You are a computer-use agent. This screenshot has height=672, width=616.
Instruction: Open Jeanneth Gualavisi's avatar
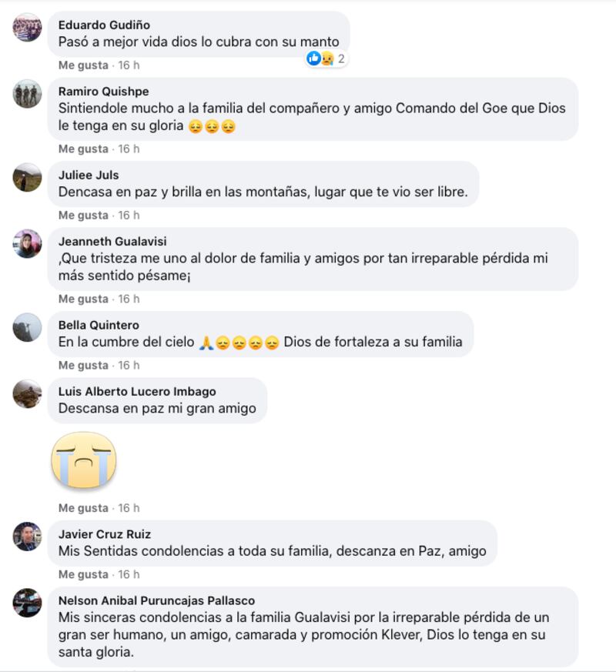coord(28,244)
